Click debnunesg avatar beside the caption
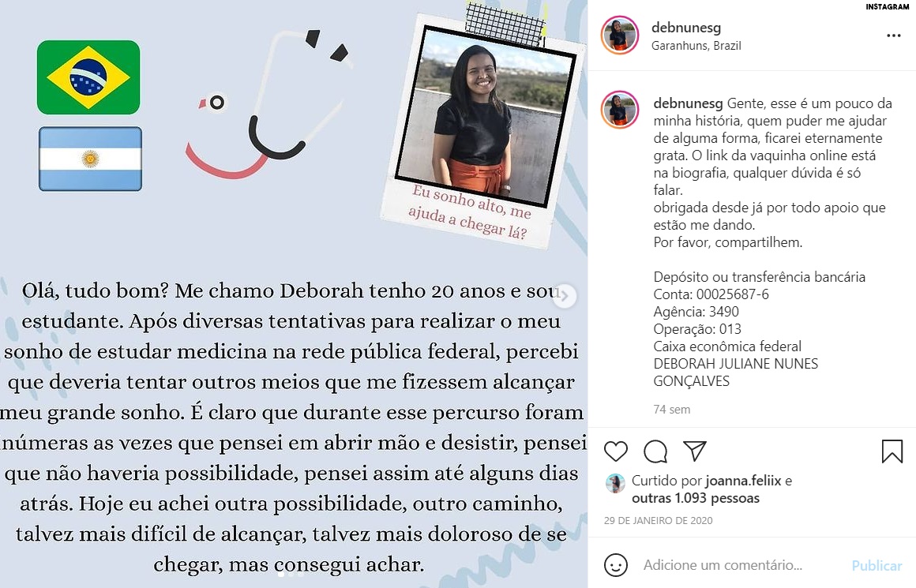Viewport: 916px width, 588px height. pyautogui.click(x=620, y=110)
